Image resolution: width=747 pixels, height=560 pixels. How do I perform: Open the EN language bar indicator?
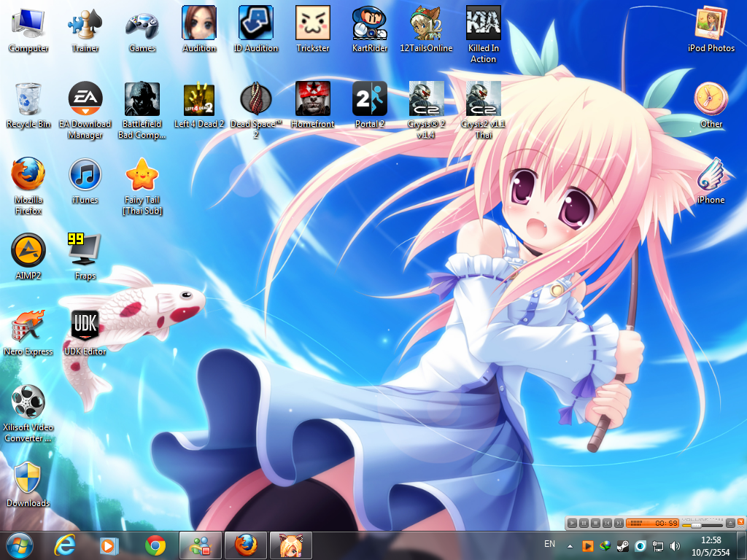click(549, 544)
